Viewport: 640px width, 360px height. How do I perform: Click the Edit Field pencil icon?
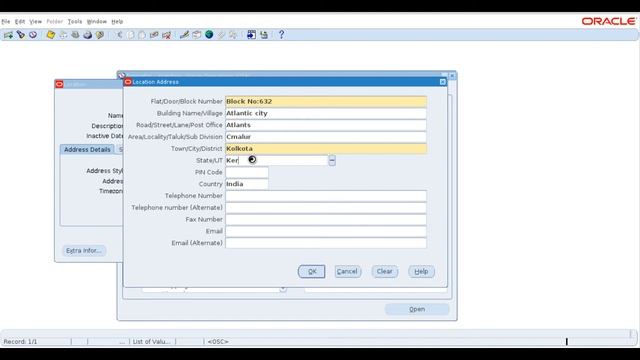184,35
